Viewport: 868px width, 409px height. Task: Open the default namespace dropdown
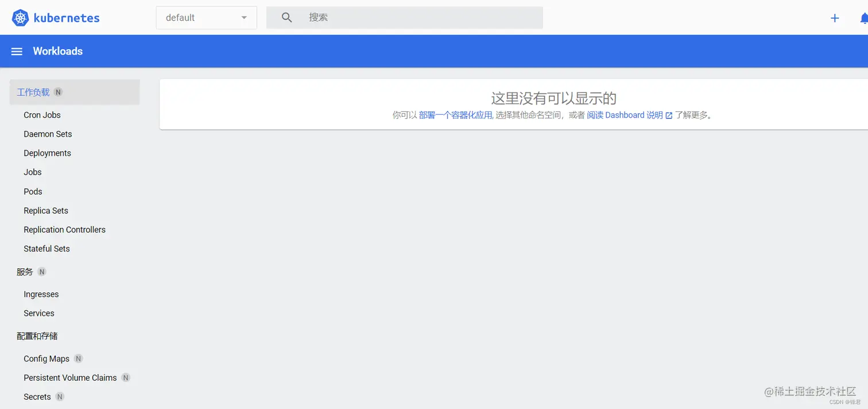(206, 17)
